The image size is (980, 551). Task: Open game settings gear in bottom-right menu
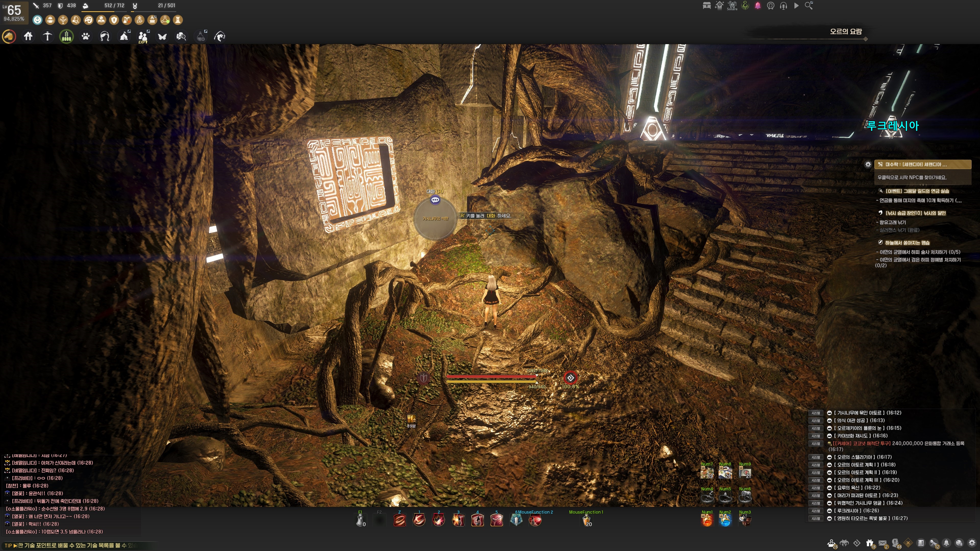tap(972, 543)
